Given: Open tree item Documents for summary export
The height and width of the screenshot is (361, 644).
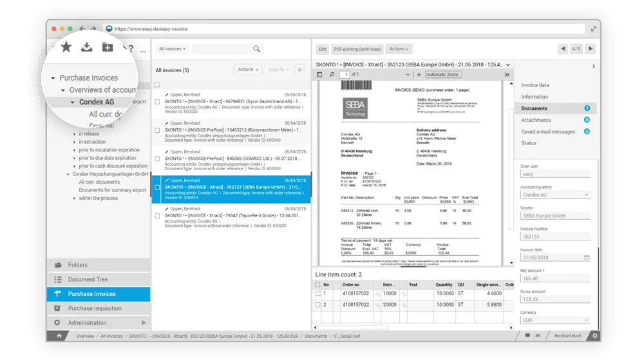Looking at the screenshot, I should click(x=112, y=190).
